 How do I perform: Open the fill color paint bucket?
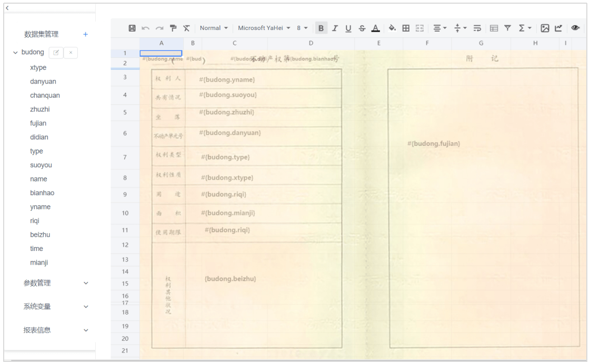(392, 28)
